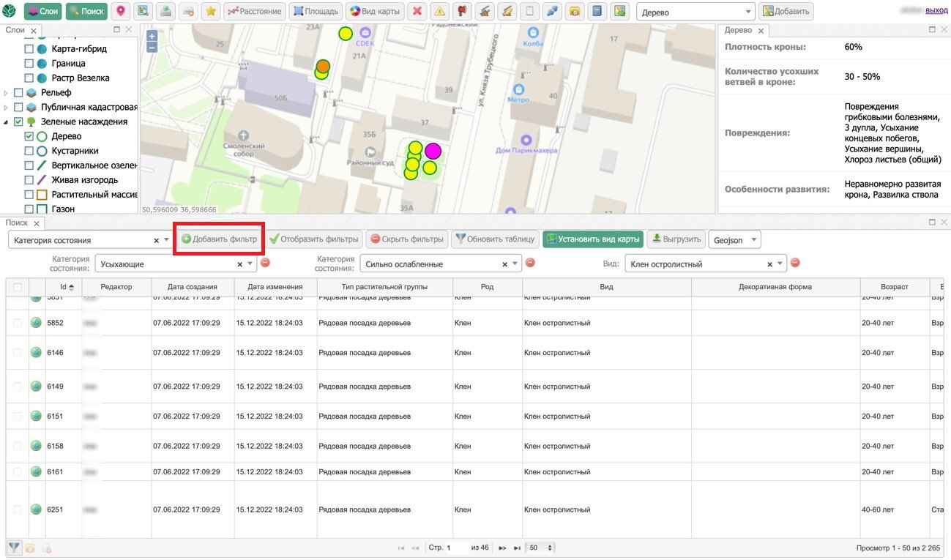
Task: Zoom out the map with minus button
Action: (152, 47)
